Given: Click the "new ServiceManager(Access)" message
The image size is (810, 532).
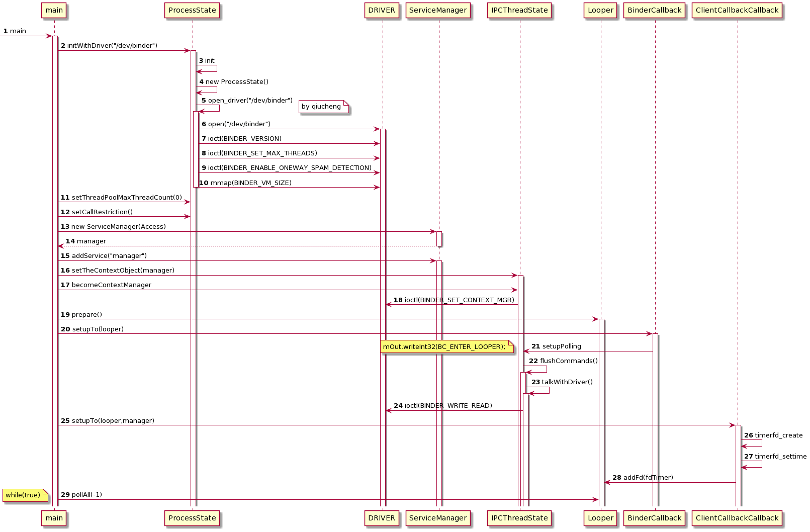Looking at the screenshot, I should click(x=118, y=227).
